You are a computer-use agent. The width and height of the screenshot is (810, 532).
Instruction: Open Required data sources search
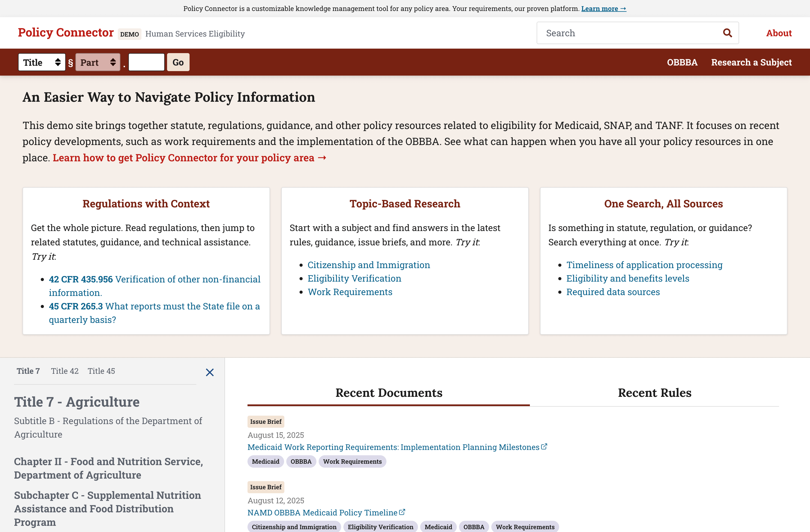tap(613, 292)
